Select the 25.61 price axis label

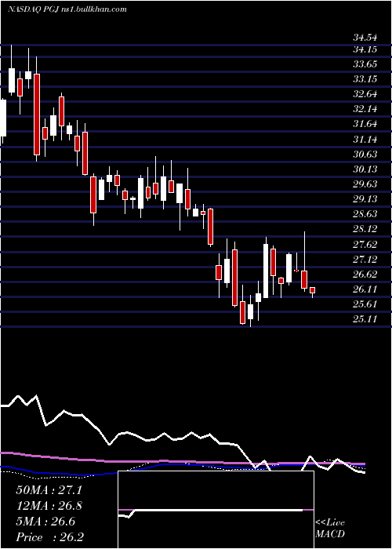(365, 304)
